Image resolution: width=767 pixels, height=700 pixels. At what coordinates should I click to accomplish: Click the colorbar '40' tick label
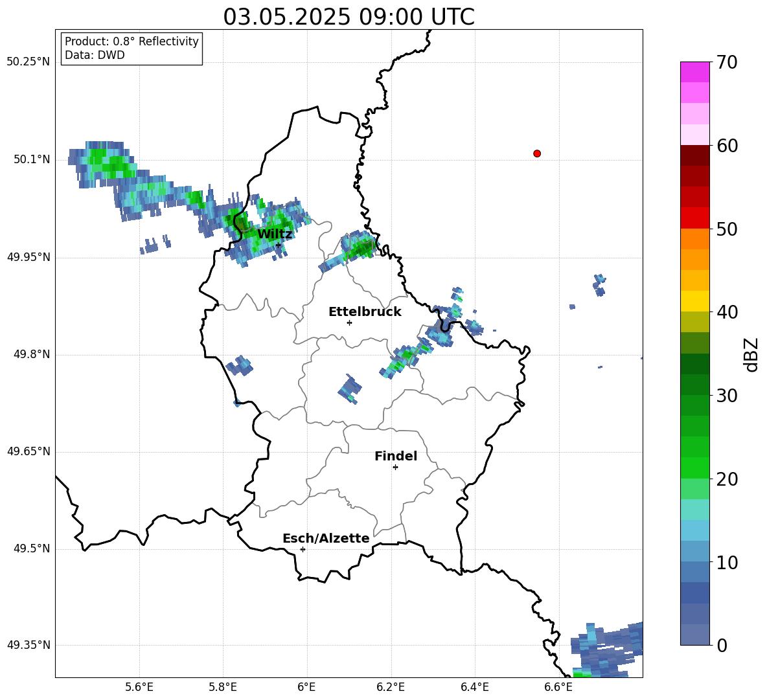727,312
